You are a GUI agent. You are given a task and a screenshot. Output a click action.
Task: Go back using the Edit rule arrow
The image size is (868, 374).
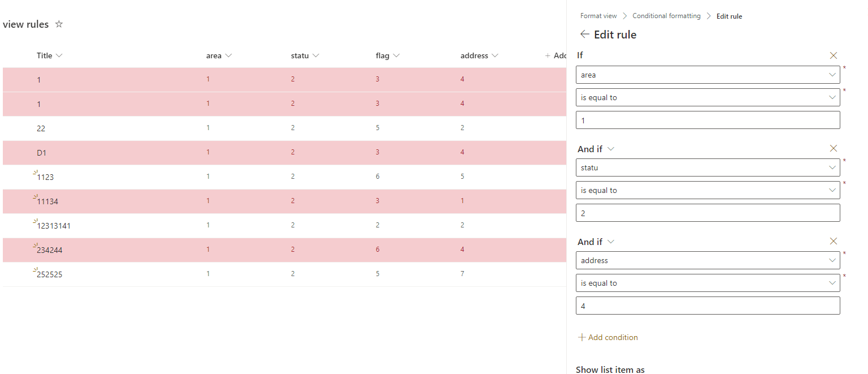click(585, 35)
